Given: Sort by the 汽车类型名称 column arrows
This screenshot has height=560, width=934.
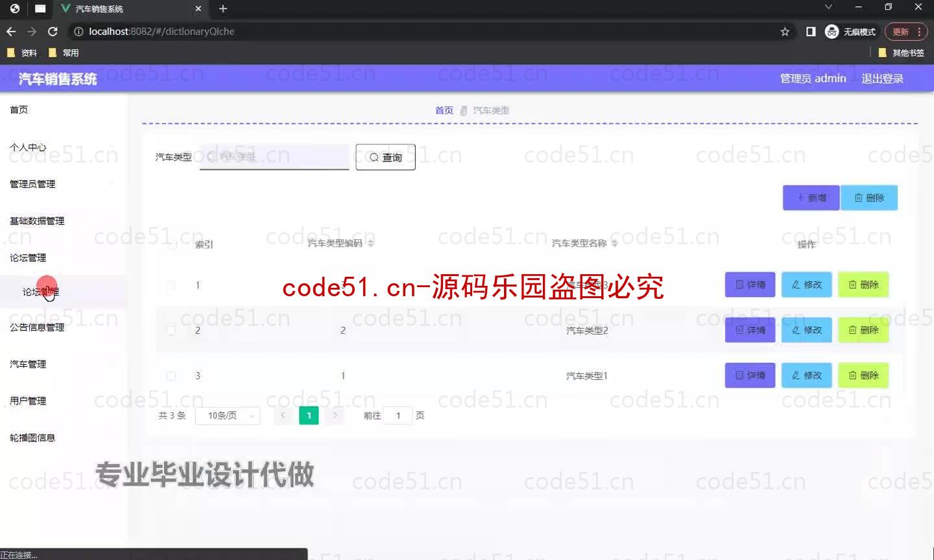Looking at the screenshot, I should point(615,243).
